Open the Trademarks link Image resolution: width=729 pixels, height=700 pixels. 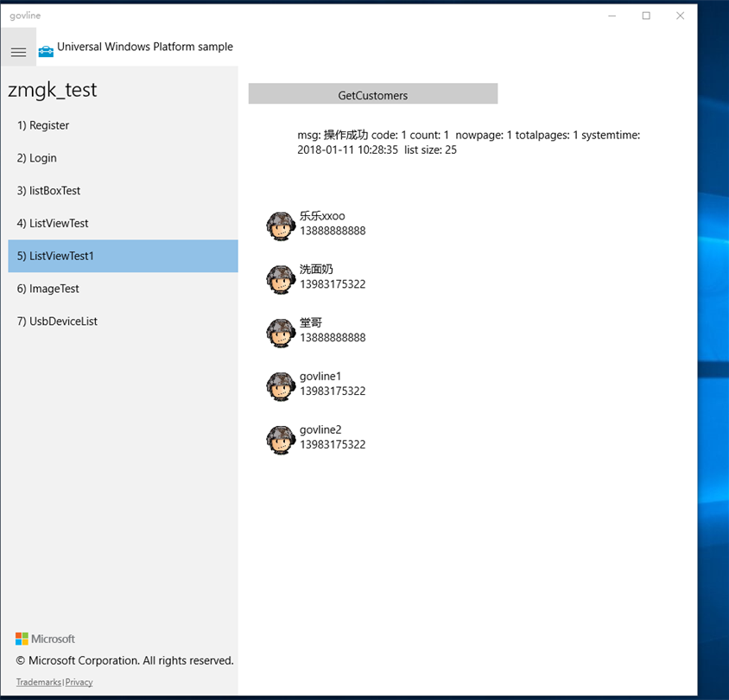click(39, 682)
